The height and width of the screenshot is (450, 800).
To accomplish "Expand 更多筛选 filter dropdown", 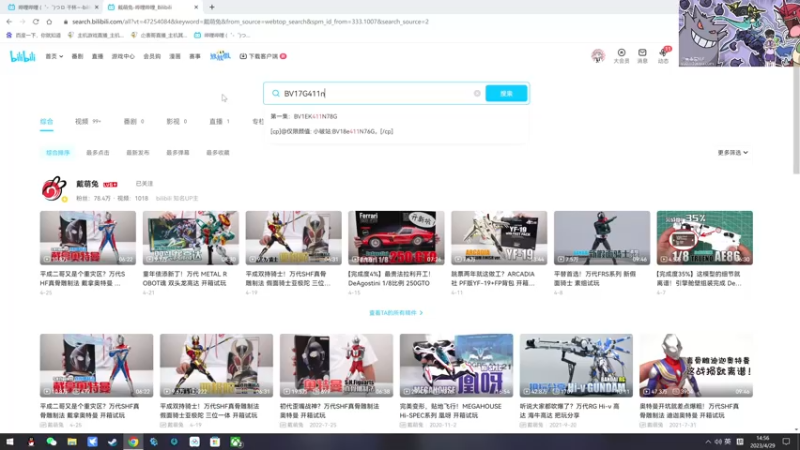I will coord(733,153).
